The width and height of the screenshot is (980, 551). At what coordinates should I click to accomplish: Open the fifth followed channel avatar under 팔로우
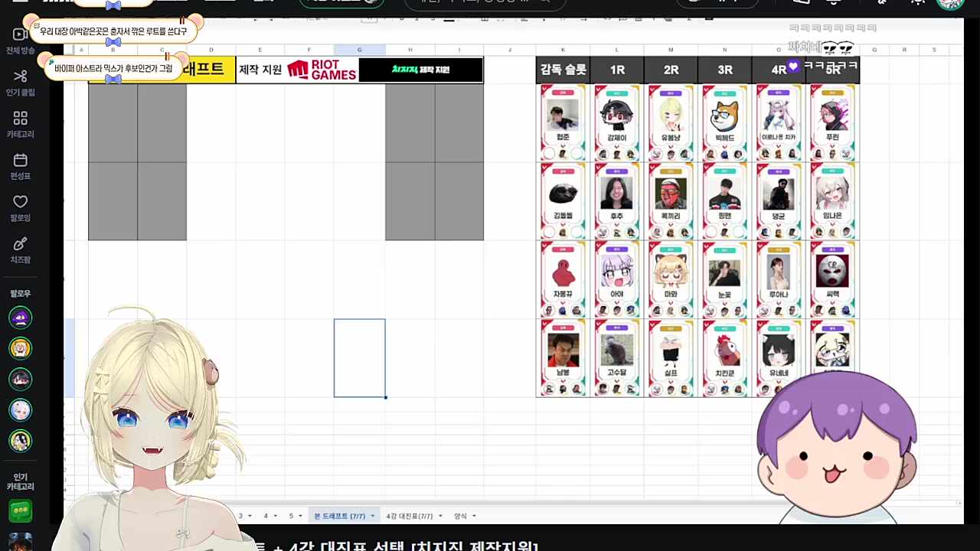coord(20,441)
